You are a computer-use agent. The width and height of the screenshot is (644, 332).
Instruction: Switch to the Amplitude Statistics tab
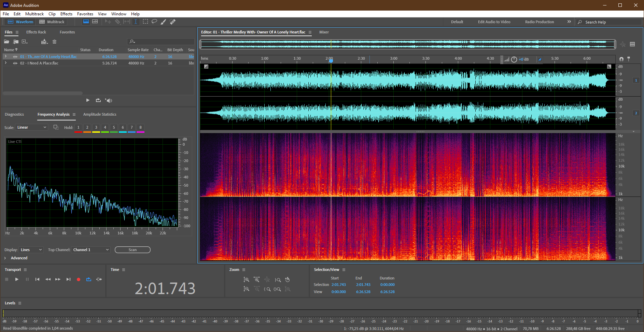pyautogui.click(x=100, y=114)
